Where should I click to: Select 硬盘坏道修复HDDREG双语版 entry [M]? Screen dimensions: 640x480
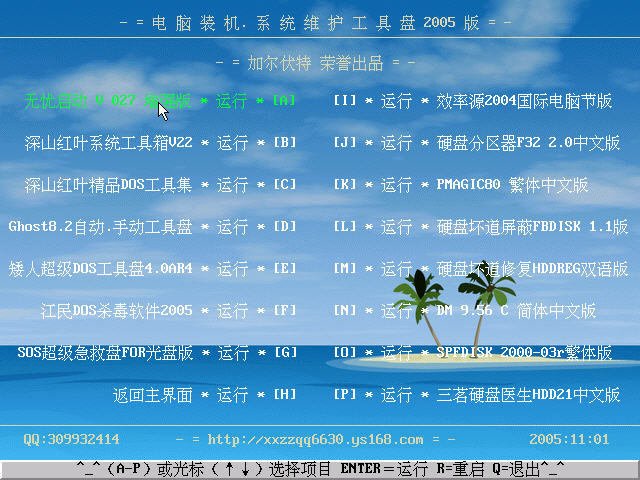481,269
